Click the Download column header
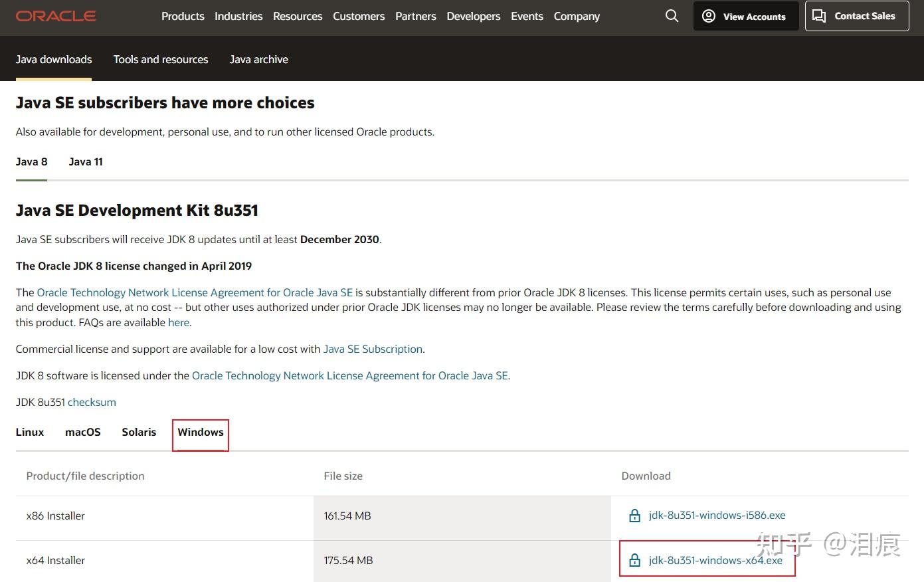 [x=646, y=476]
